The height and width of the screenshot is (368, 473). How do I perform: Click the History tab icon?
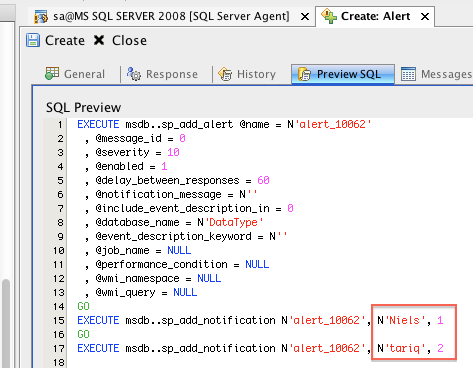225,74
